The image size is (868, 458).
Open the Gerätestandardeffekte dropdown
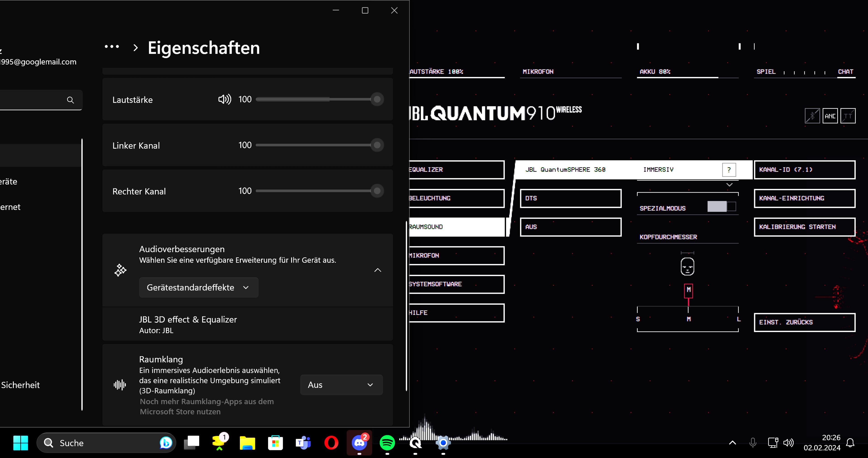coord(198,287)
